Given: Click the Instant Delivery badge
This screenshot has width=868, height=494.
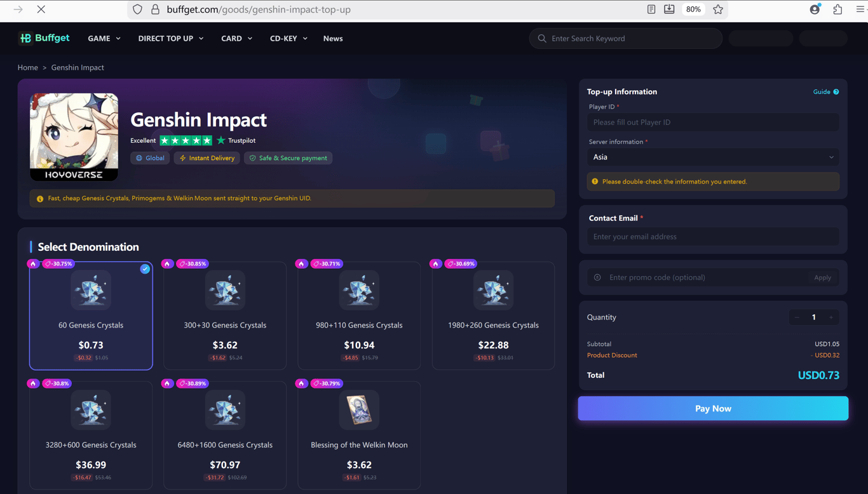Looking at the screenshot, I should point(207,158).
